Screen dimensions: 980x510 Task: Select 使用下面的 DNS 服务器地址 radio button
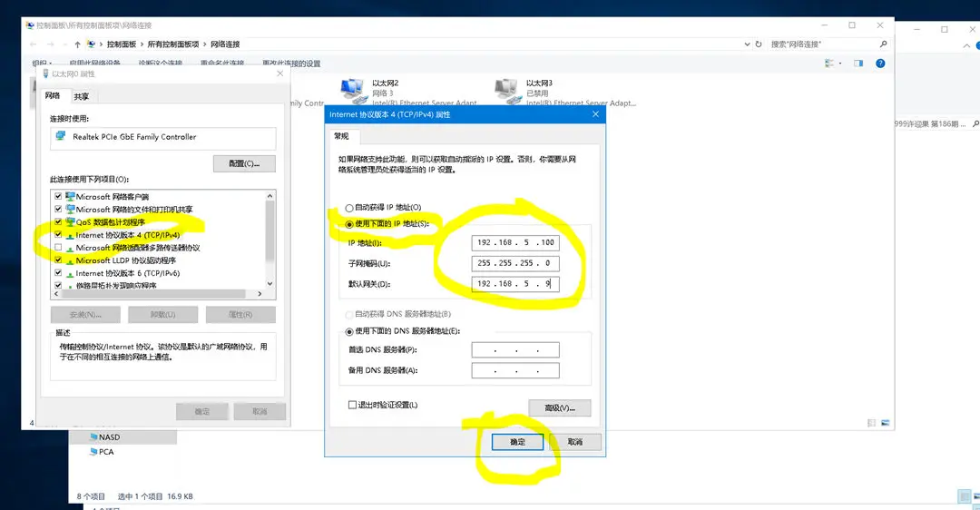click(349, 331)
